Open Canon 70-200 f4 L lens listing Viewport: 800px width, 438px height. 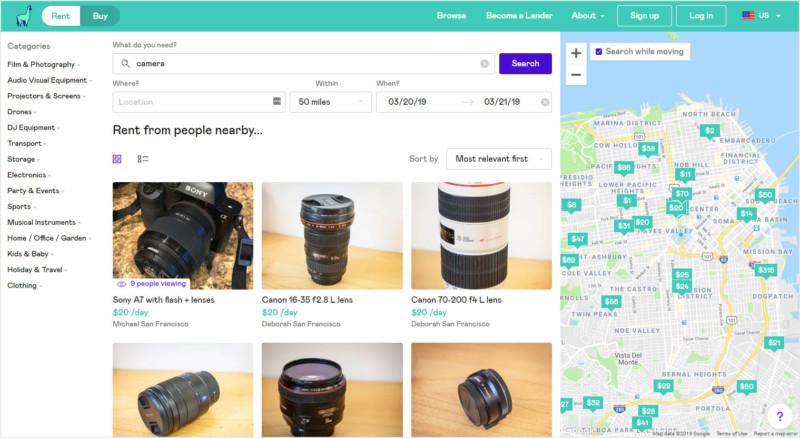[456, 300]
